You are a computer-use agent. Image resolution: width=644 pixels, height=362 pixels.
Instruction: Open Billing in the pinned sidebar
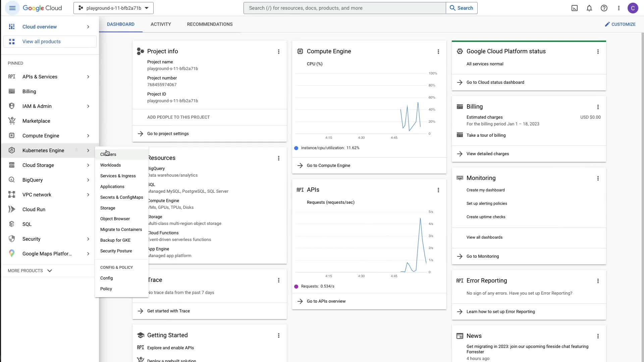29,92
